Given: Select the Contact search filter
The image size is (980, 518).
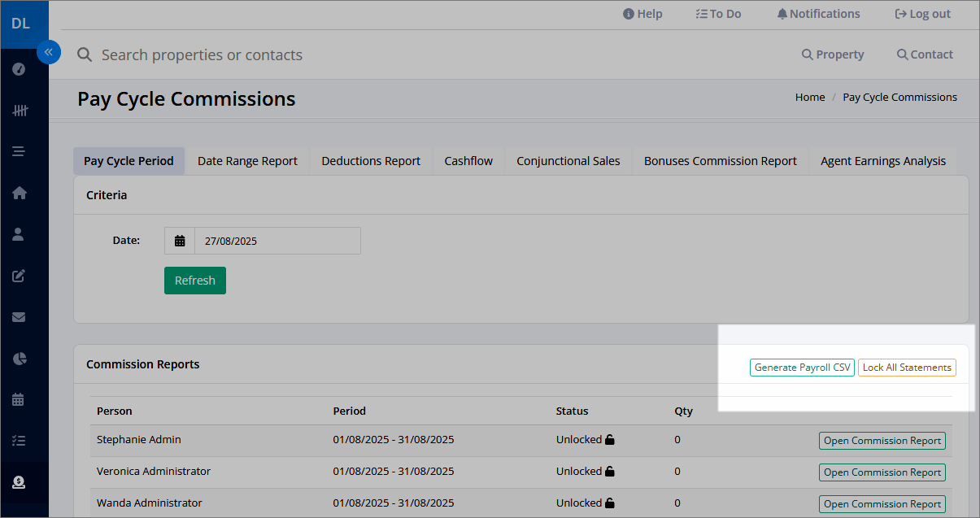Looking at the screenshot, I should point(925,54).
